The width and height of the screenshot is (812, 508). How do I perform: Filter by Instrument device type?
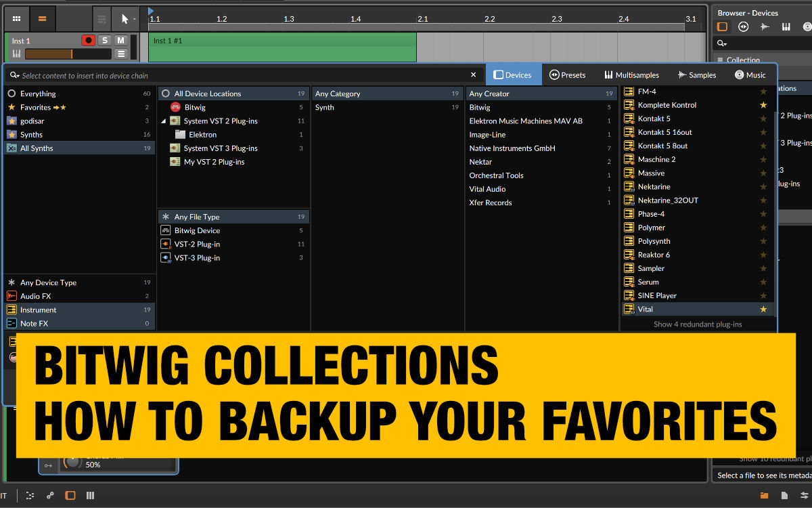click(79, 310)
